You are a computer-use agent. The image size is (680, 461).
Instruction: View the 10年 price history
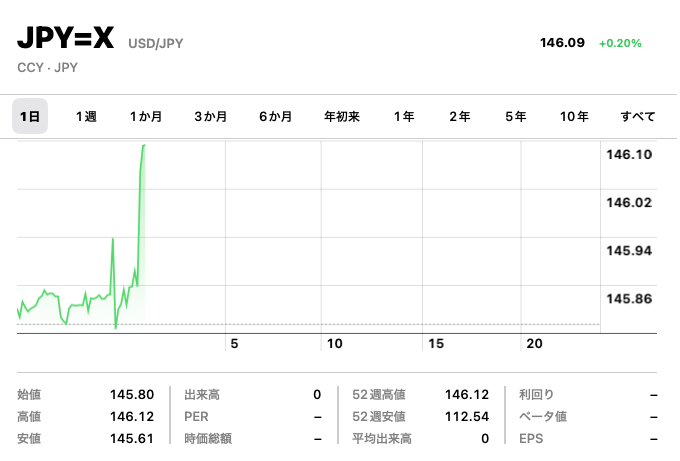[x=574, y=117]
